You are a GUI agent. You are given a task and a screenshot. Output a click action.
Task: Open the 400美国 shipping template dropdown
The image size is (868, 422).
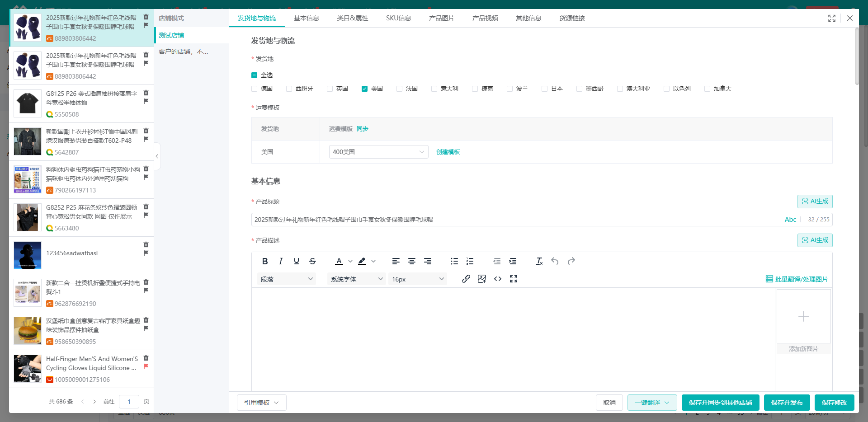[379, 152]
